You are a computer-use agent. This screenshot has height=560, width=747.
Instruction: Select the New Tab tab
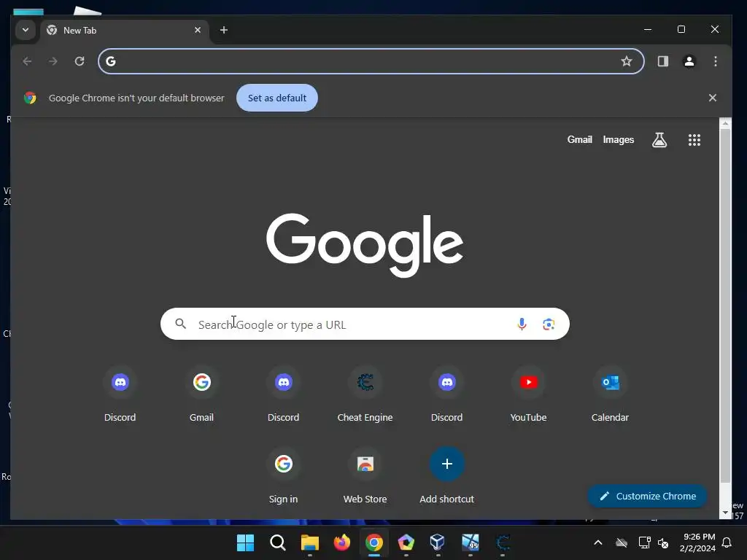tap(125, 31)
